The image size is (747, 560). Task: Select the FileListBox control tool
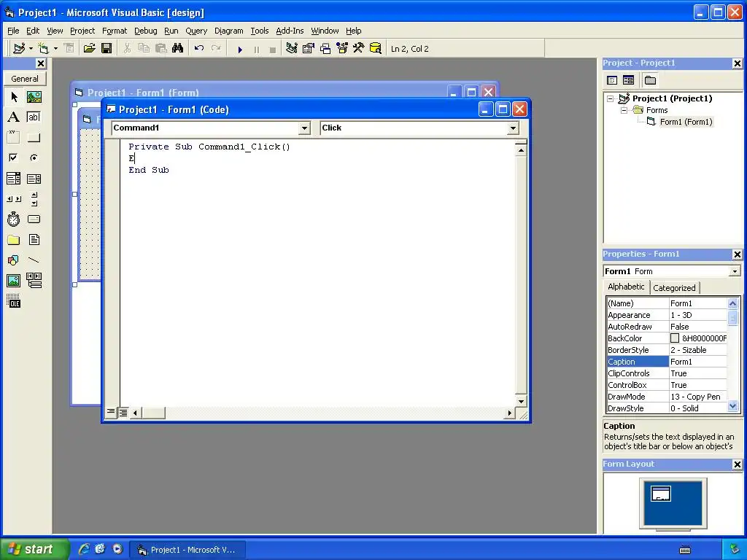point(34,239)
